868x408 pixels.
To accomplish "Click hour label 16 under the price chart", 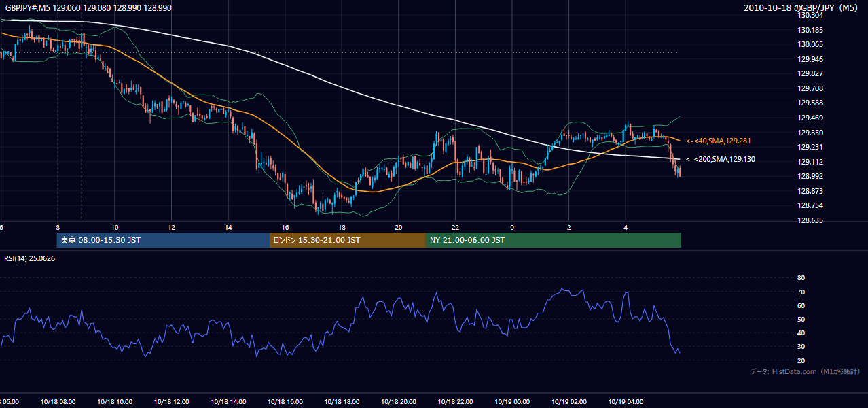I will pos(285,227).
